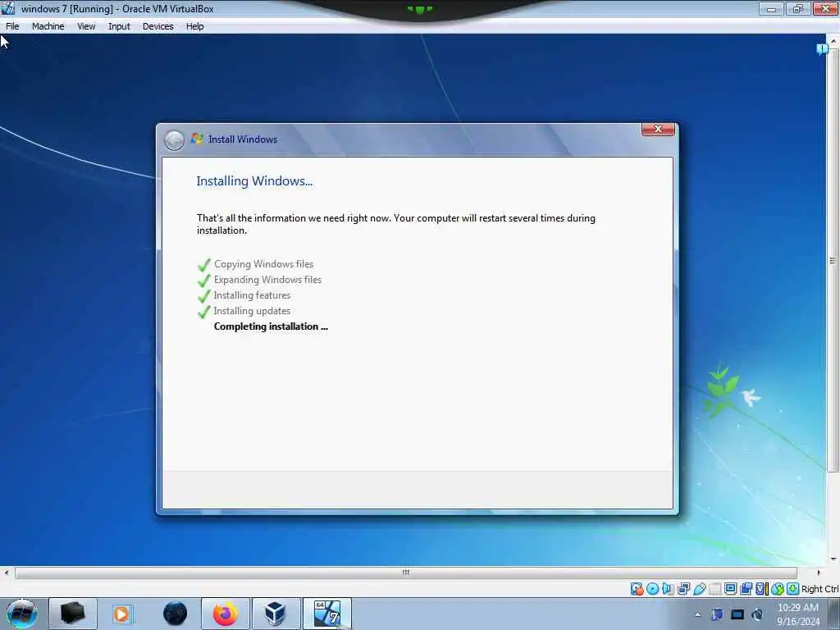Click the monitor icon in the system tray
Image resolution: width=840 pixels, height=630 pixels.
pos(737,614)
